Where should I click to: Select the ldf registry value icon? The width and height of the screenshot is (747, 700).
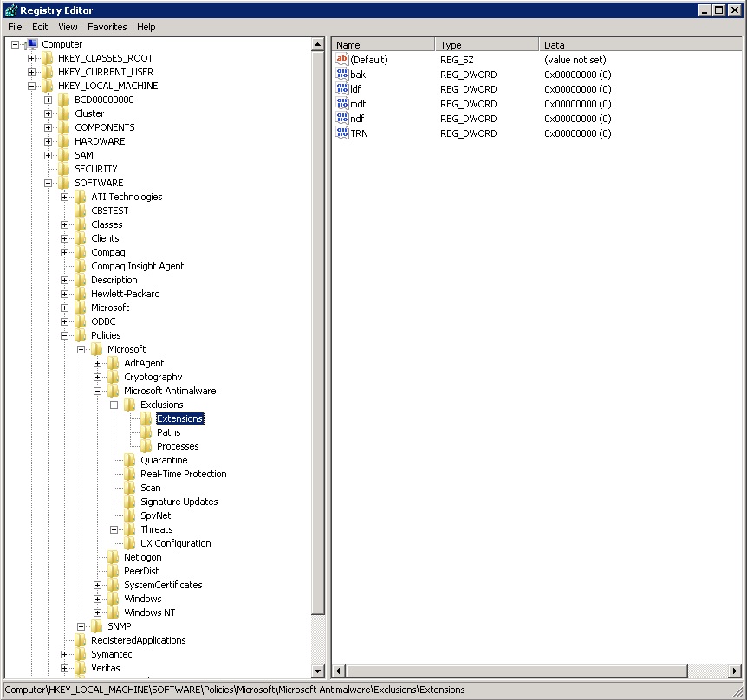[341, 89]
